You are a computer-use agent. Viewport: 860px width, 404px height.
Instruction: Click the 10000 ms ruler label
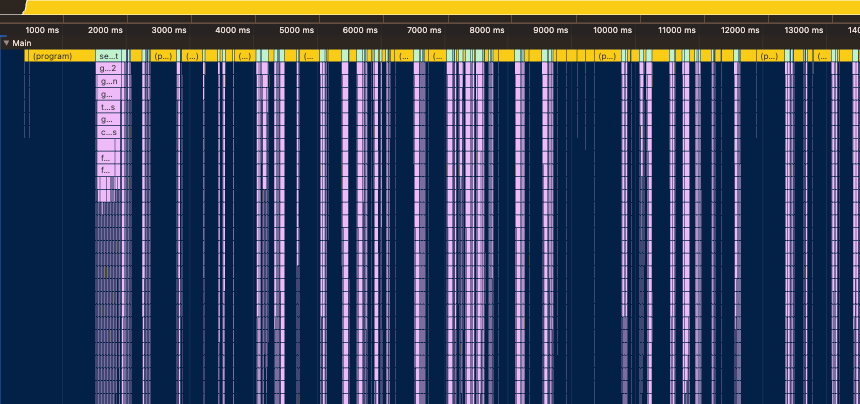612,31
